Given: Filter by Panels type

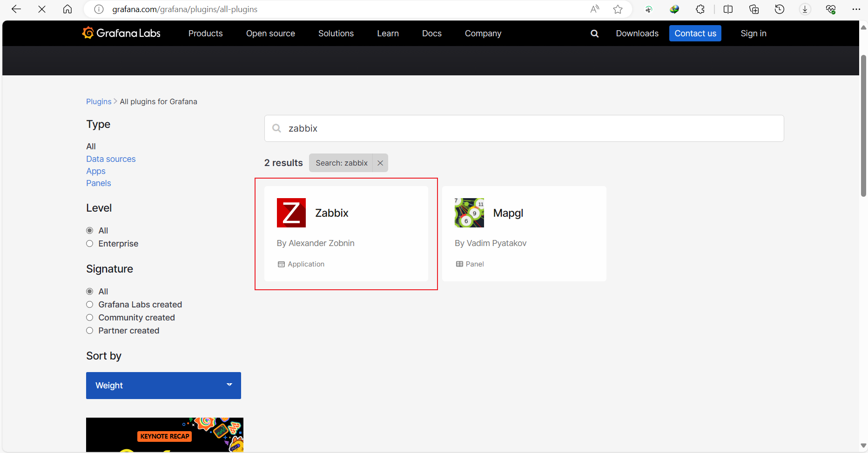Looking at the screenshot, I should 99,183.
